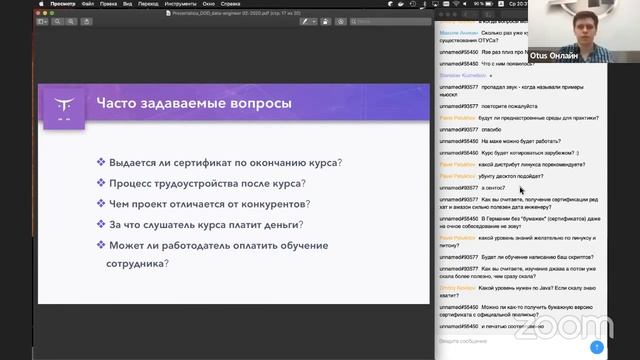Open the Просмотр app menu

63,4
